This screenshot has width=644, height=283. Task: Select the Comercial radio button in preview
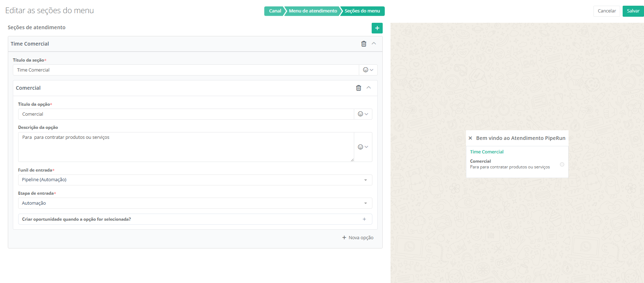[562, 164]
